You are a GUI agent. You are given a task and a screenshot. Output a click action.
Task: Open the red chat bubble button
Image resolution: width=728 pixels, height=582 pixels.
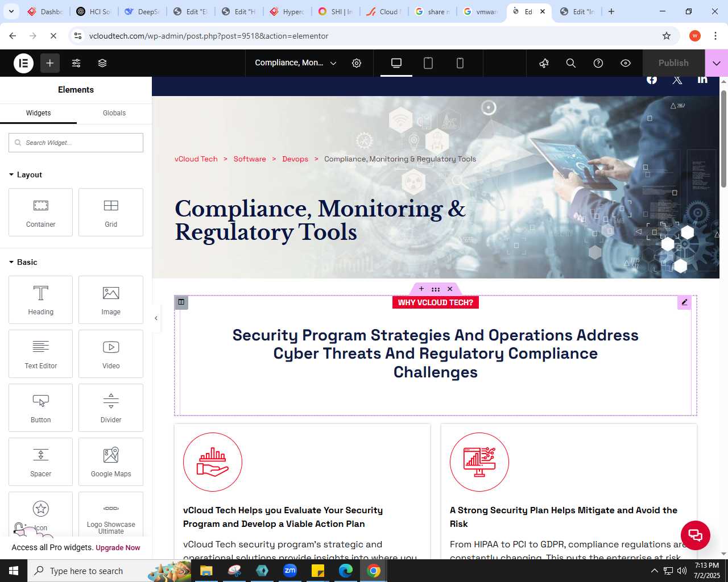click(x=696, y=535)
